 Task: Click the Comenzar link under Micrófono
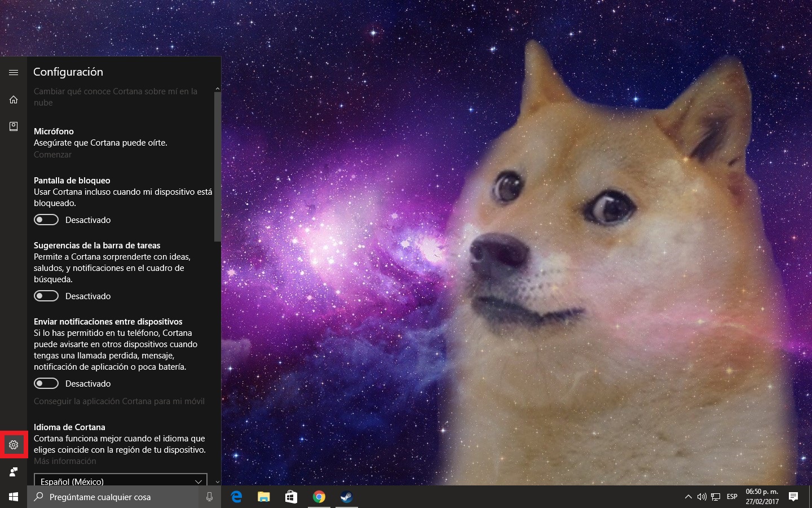pos(52,155)
